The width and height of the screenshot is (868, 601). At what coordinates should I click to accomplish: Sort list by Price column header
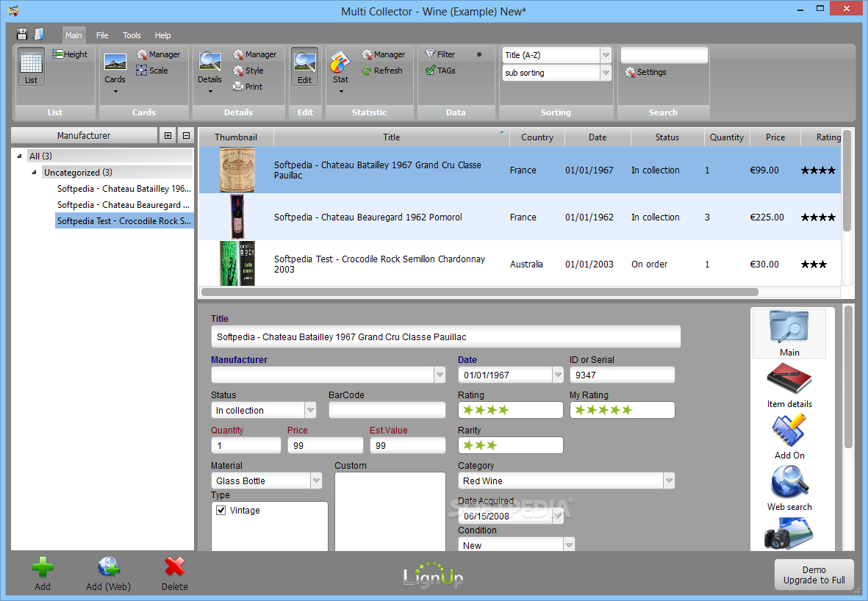(x=775, y=137)
